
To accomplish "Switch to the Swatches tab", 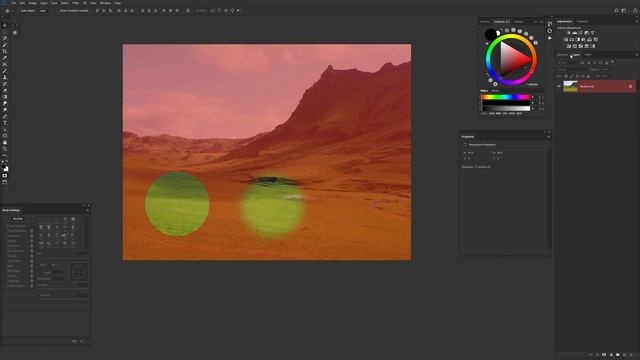I will point(519,22).
